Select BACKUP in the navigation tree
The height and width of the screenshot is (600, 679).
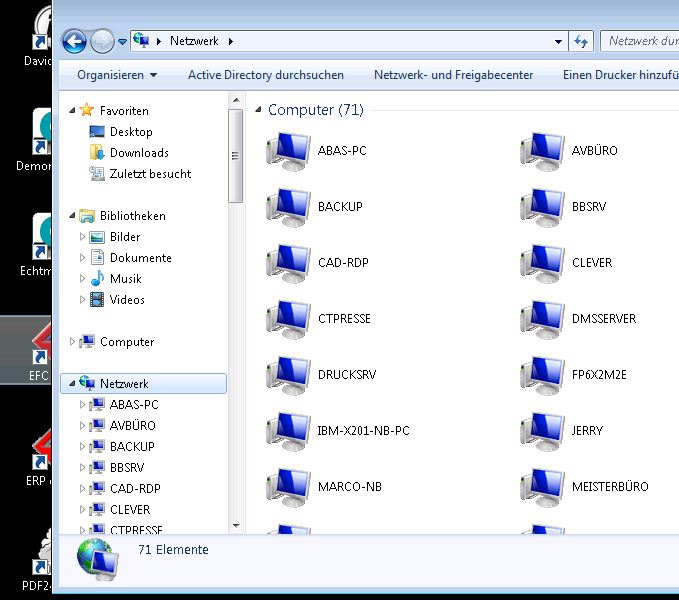click(132, 447)
